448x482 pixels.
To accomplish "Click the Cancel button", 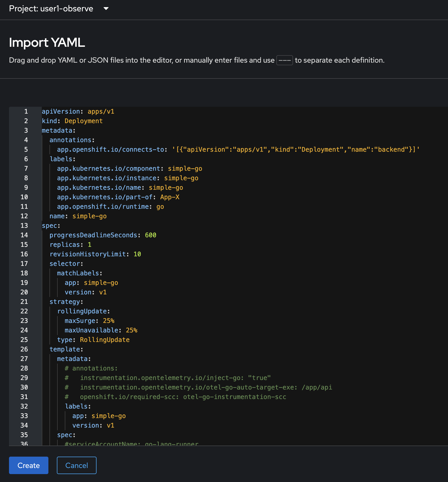I will tap(77, 465).
